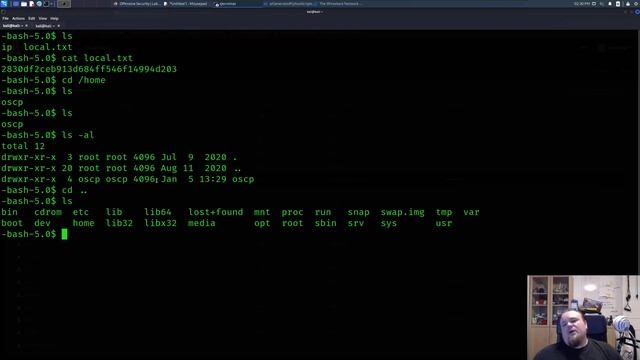Switch to the qterminal taskbar window

pos(237,4)
